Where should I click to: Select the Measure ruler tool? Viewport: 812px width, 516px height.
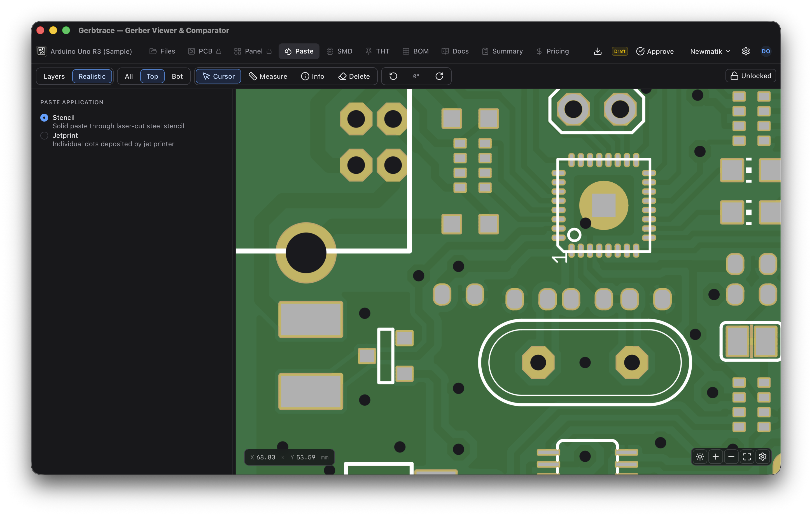pyautogui.click(x=268, y=76)
